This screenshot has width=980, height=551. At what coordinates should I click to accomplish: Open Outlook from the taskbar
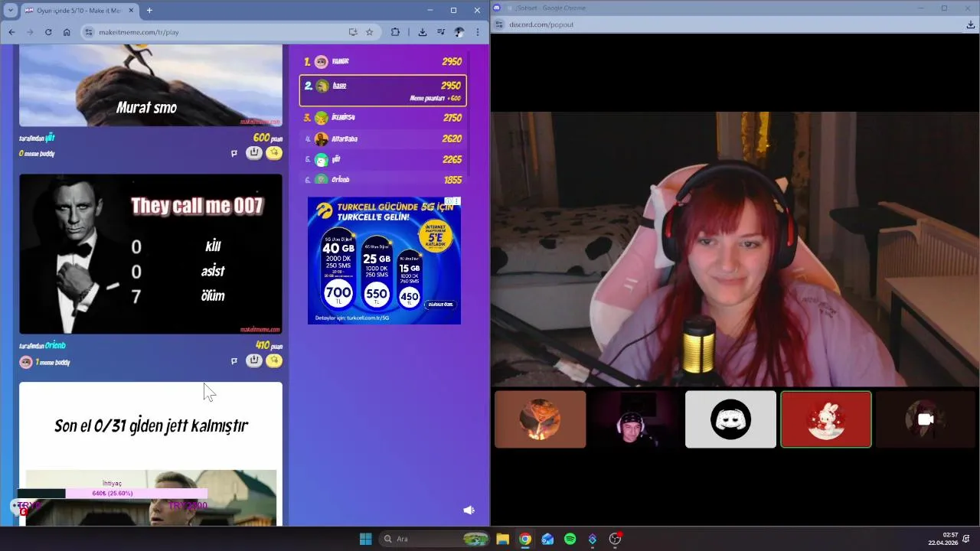tap(547, 539)
